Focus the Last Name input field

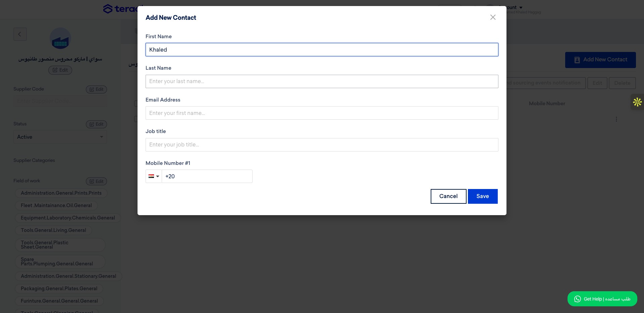pyautogui.click(x=322, y=81)
